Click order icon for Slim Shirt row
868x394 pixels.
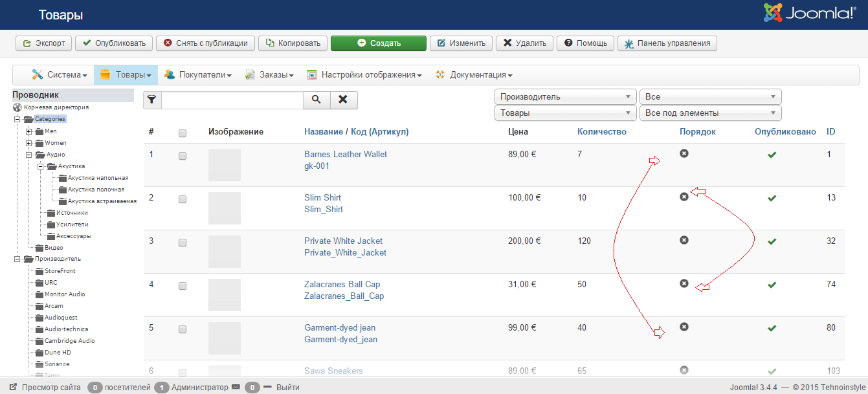(x=684, y=197)
